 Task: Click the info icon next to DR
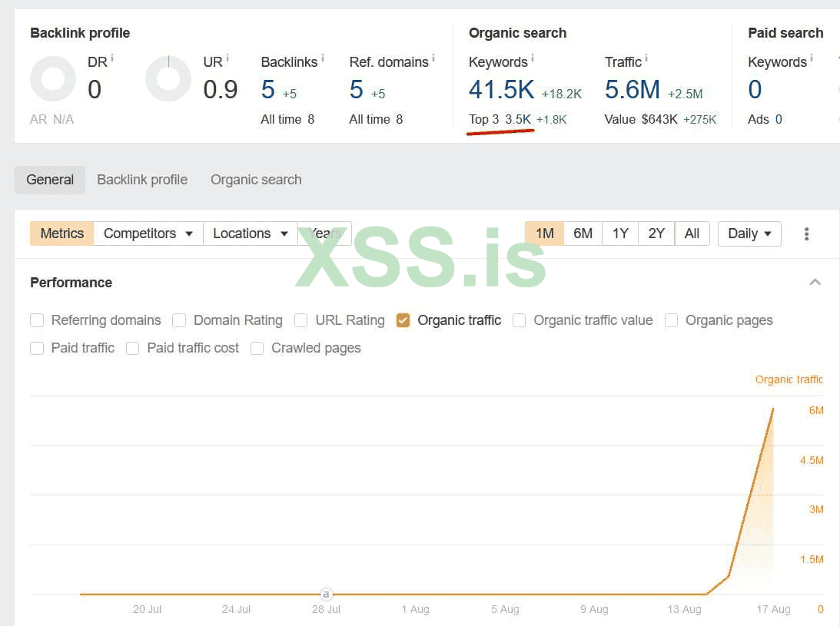[112, 58]
